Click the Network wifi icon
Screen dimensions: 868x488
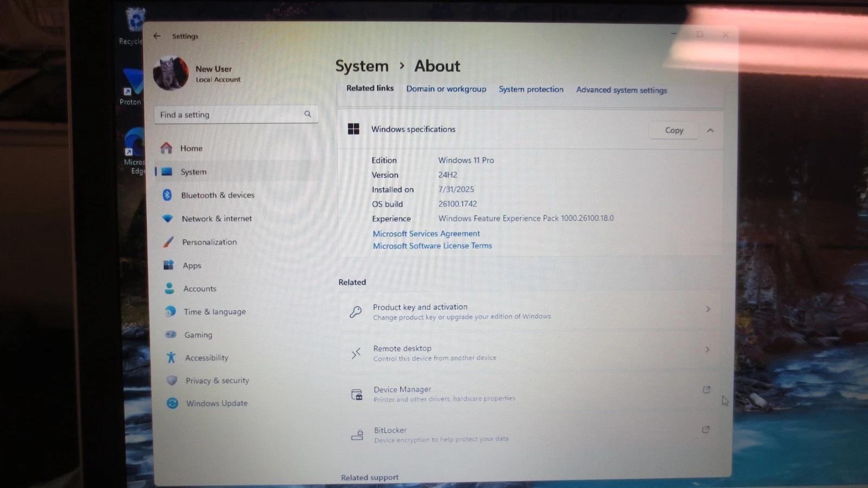pyautogui.click(x=168, y=218)
